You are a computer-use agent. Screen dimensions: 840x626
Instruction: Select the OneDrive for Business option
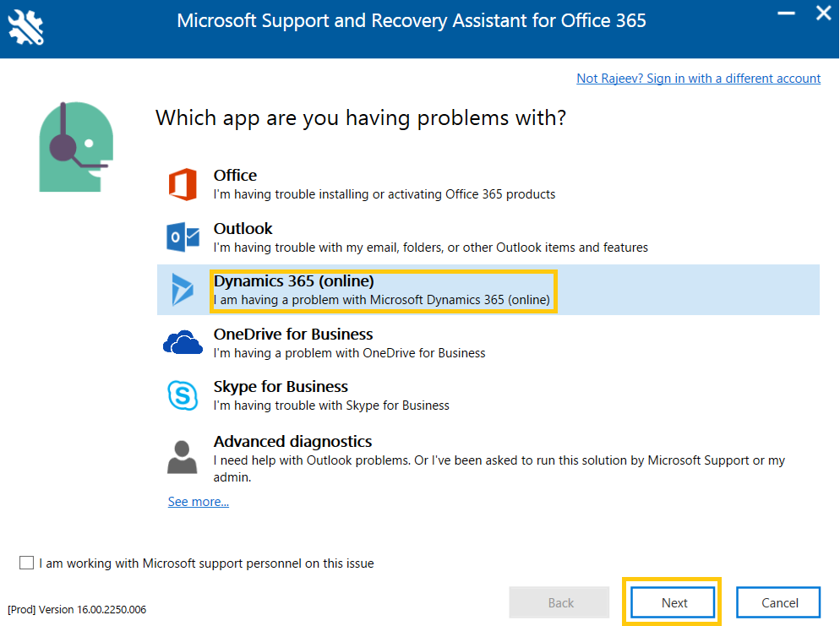(338, 342)
